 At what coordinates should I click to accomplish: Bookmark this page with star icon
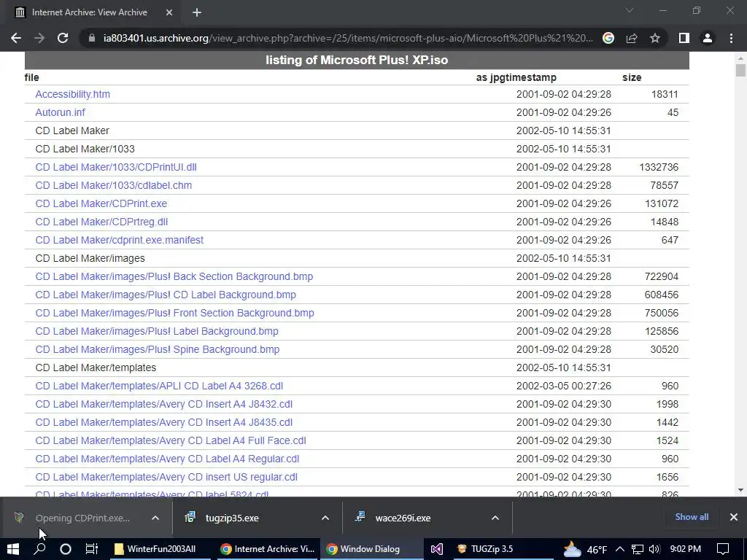(655, 38)
